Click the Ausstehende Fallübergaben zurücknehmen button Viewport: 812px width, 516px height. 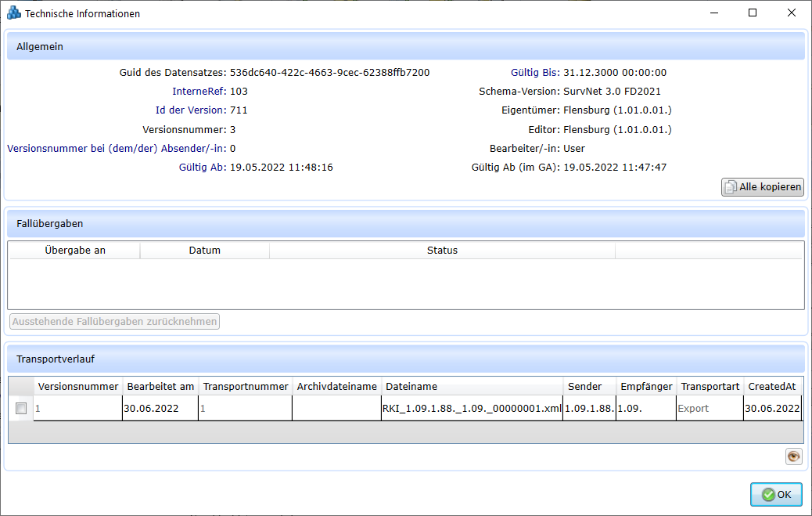click(115, 322)
